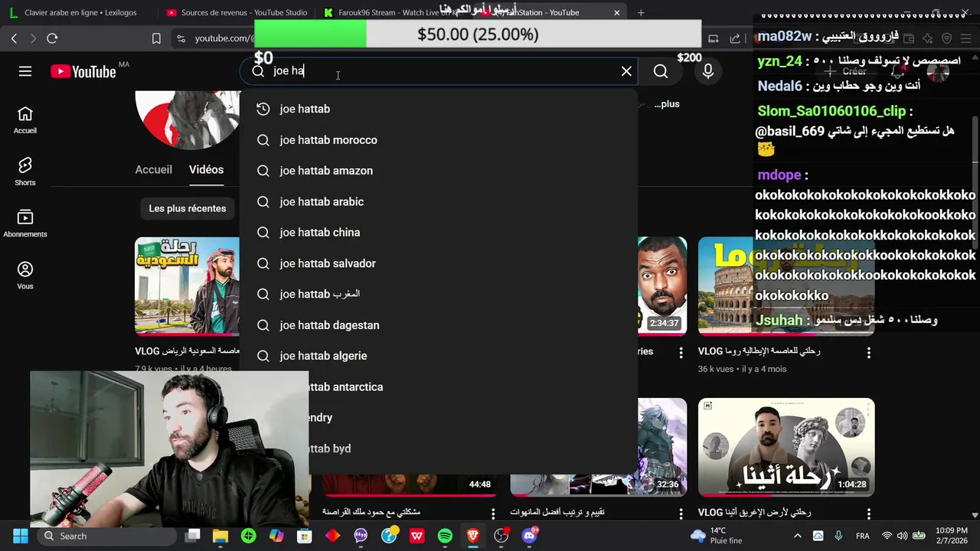Open Abonnements in the left sidebar
980x551 pixels.
coord(25,223)
